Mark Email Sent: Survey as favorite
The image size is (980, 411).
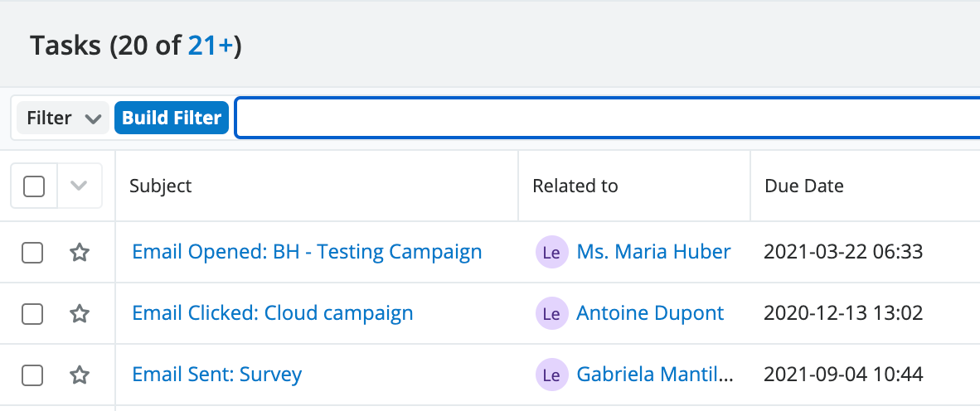(x=79, y=375)
